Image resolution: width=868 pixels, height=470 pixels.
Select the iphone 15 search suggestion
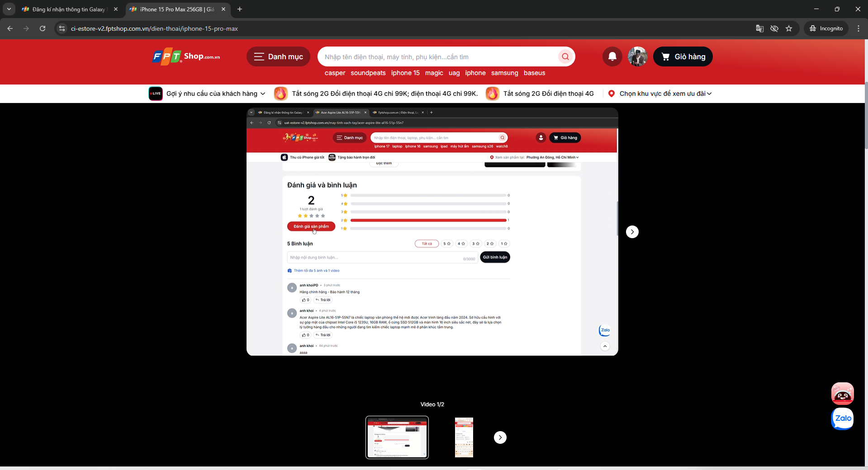click(405, 73)
